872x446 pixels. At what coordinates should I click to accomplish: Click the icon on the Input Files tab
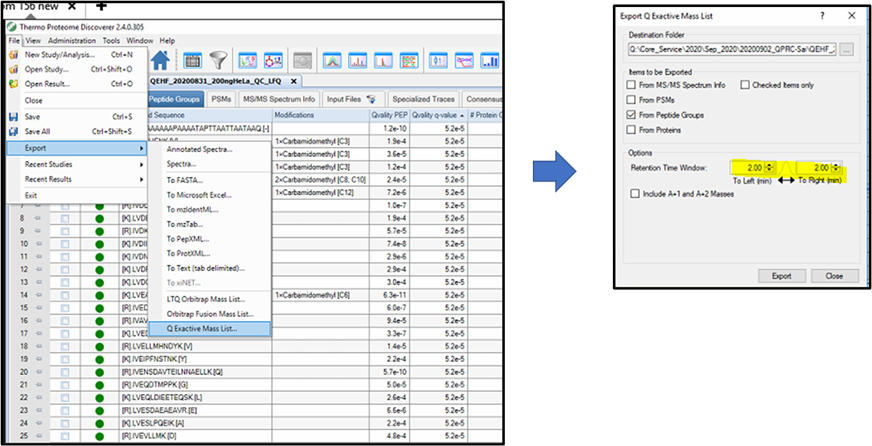click(370, 99)
